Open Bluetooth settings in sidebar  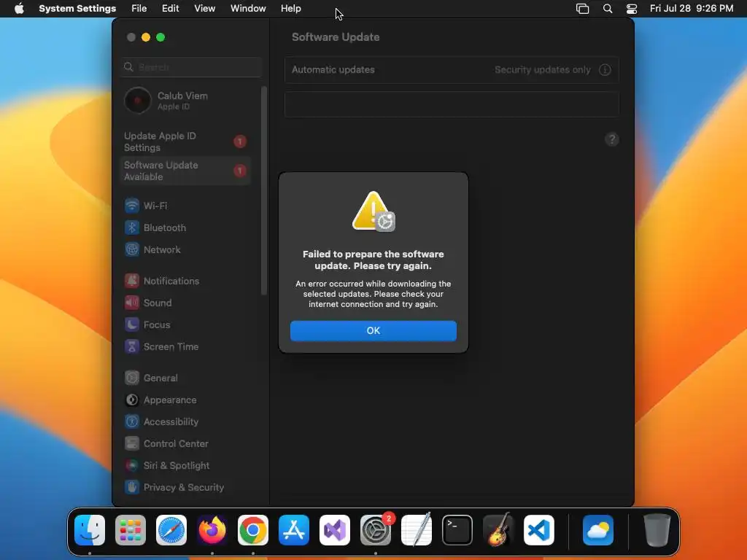[x=186, y=227]
